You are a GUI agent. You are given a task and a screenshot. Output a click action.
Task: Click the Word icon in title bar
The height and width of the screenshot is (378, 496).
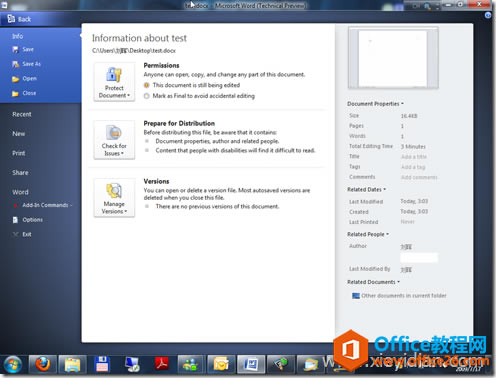click(x=4, y=5)
